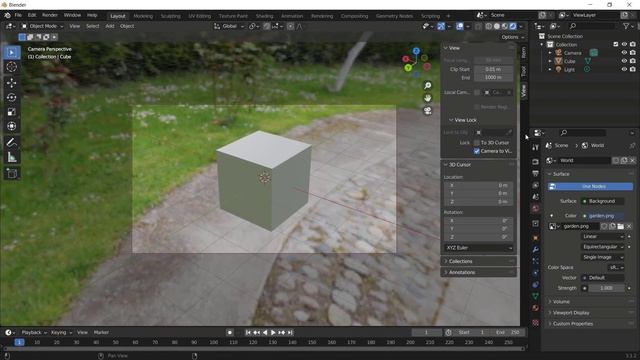
Task: Open the Single Image source dropdown
Action: tap(602, 257)
